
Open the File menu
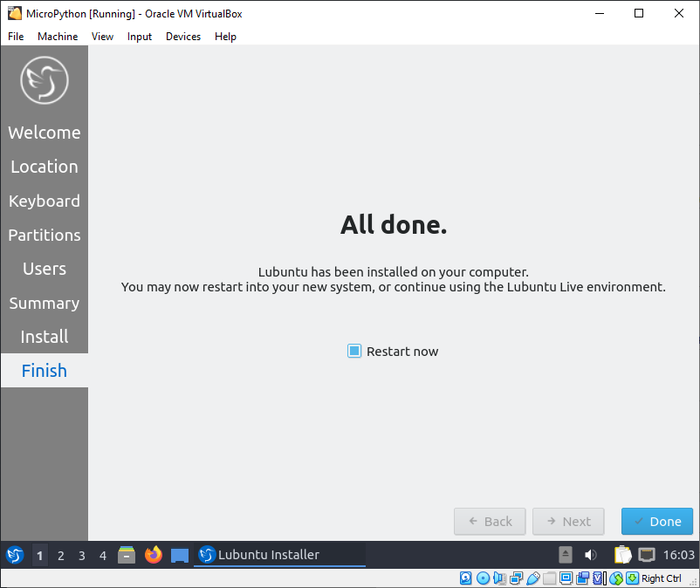pos(16,37)
